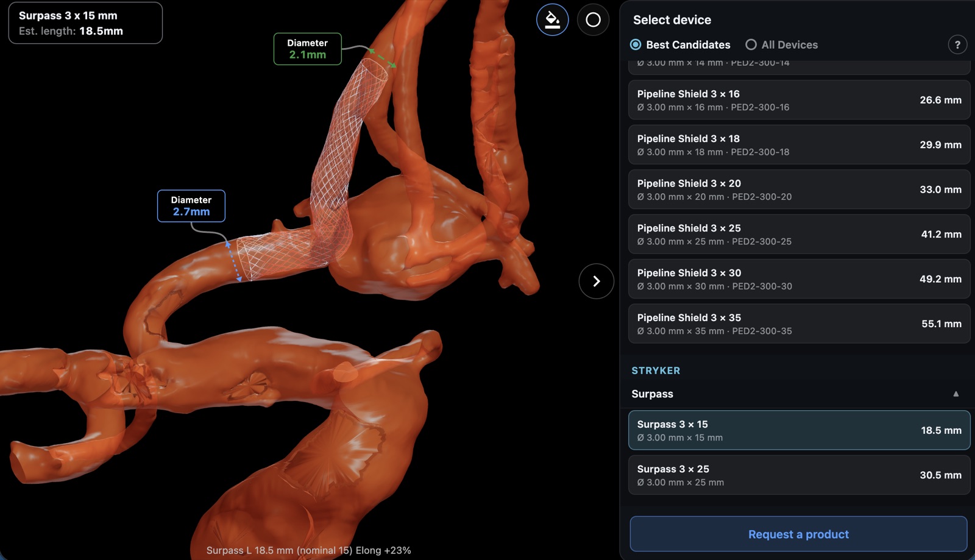Choose Pipeline Shield 3 × 18 device

[799, 144]
